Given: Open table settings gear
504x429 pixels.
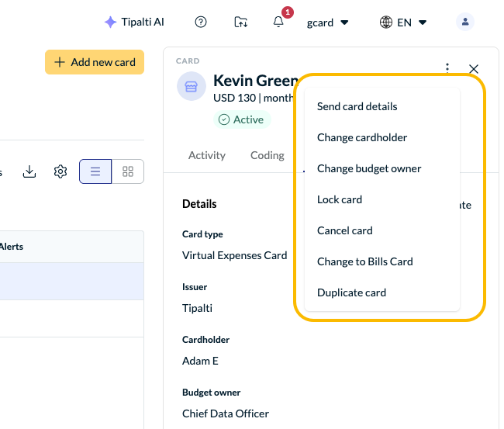Looking at the screenshot, I should [x=60, y=171].
